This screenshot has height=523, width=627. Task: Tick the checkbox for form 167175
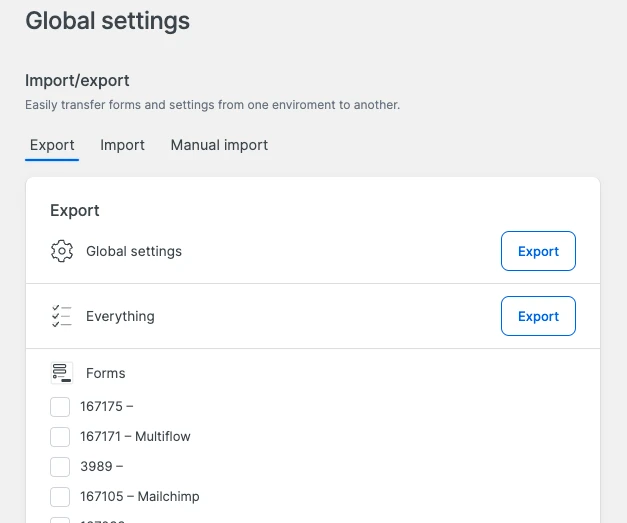[60, 407]
